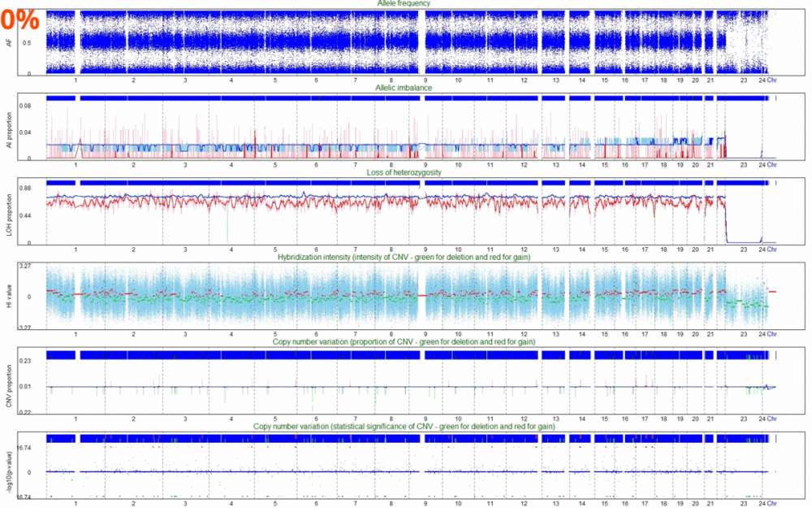Screen dimensions: 812x508
Task: Select chromosome "23" label under Hybridization intensity plot
Action: (x=744, y=334)
